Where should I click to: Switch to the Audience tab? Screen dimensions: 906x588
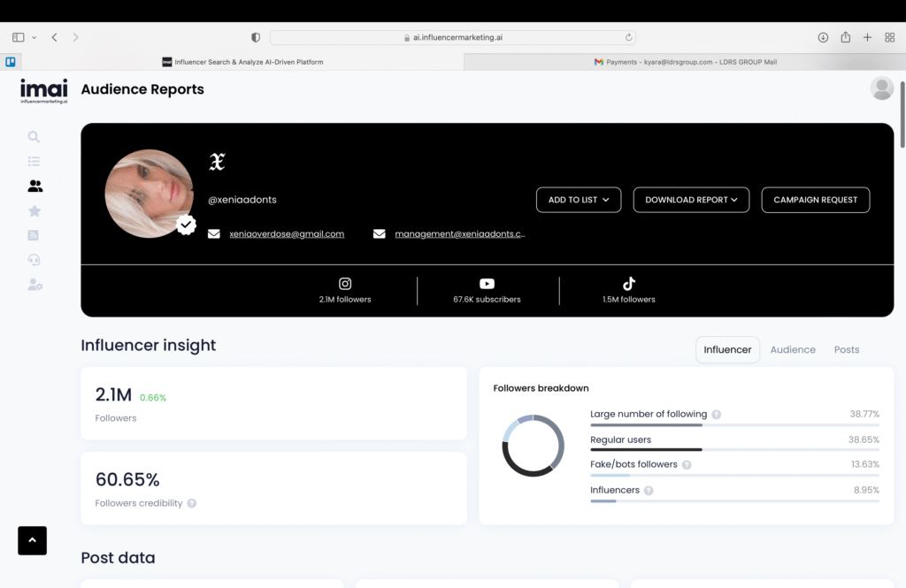(x=793, y=349)
